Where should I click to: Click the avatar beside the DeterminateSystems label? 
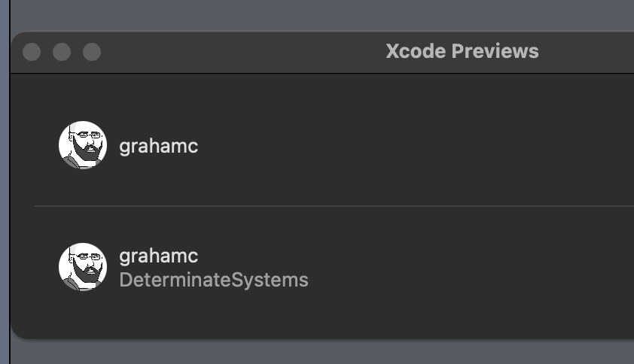pos(83,267)
